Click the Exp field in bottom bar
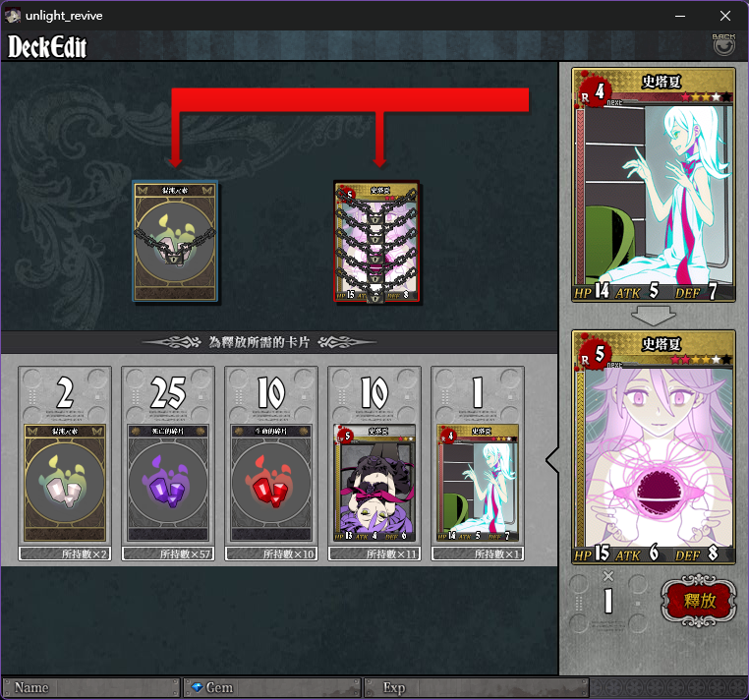 coord(477,687)
